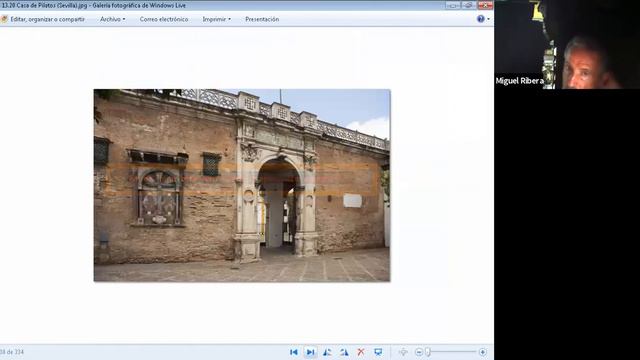Image resolution: width=640 pixels, height=360 pixels.
Task: Click Correo electrónico
Action: [x=164, y=19]
